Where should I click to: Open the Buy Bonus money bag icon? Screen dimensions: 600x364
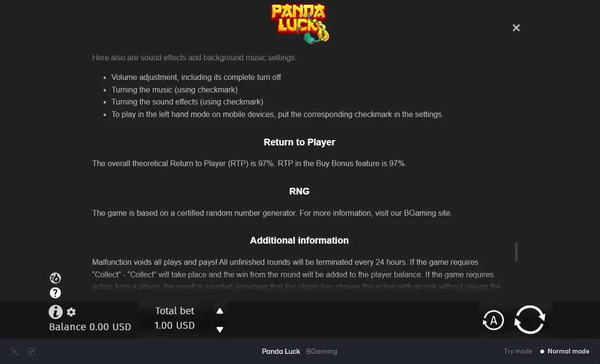[x=55, y=278]
